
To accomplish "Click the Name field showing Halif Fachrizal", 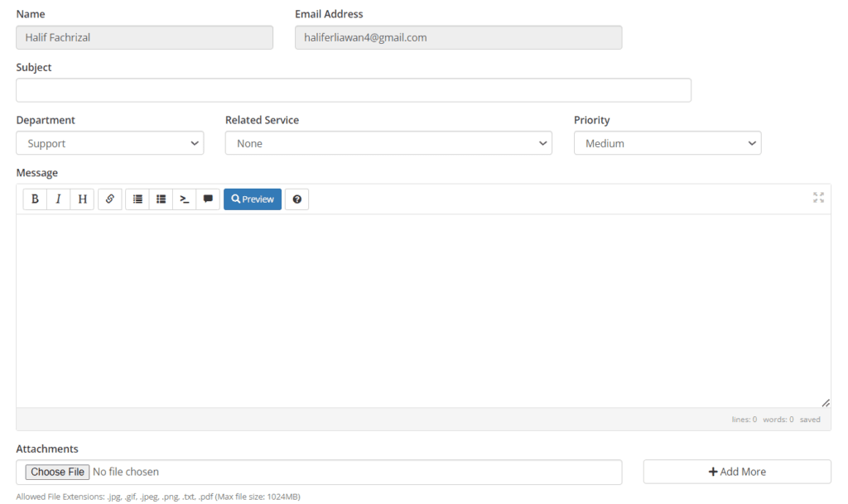I will click(x=144, y=37).
